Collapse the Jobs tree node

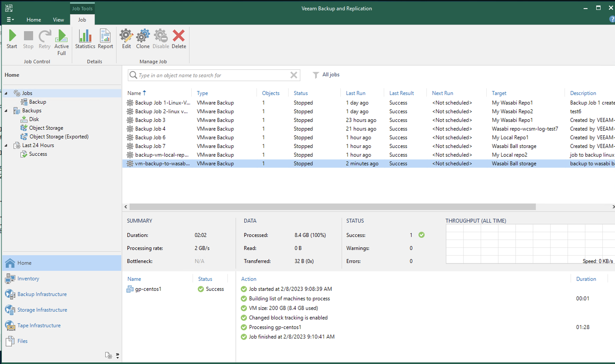click(6, 93)
